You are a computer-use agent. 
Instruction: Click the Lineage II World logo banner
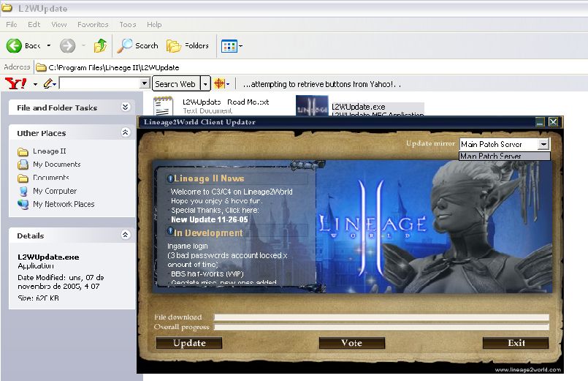coord(373,227)
